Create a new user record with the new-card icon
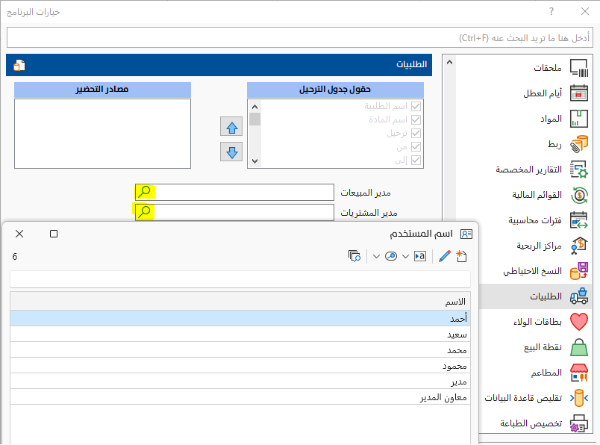The height and width of the screenshot is (445, 600). (x=461, y=256)
